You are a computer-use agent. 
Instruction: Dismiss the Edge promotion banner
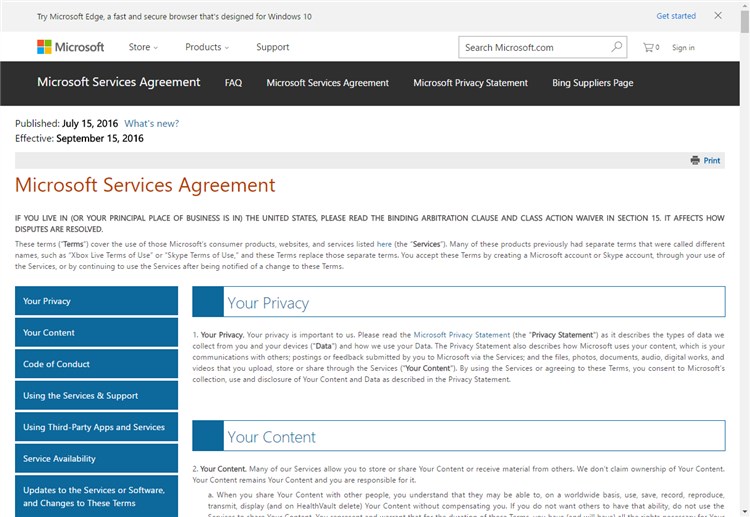(x=718, y=16)
